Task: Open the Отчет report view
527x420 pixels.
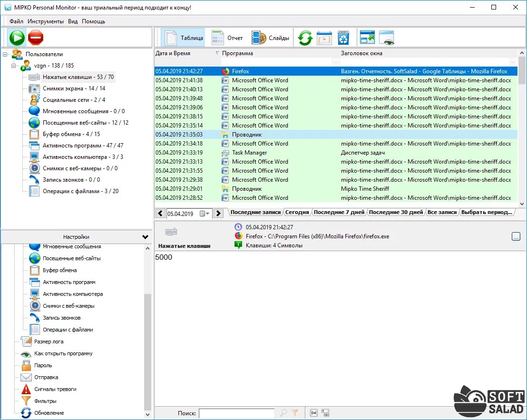Action: click(x=227, y=38)
